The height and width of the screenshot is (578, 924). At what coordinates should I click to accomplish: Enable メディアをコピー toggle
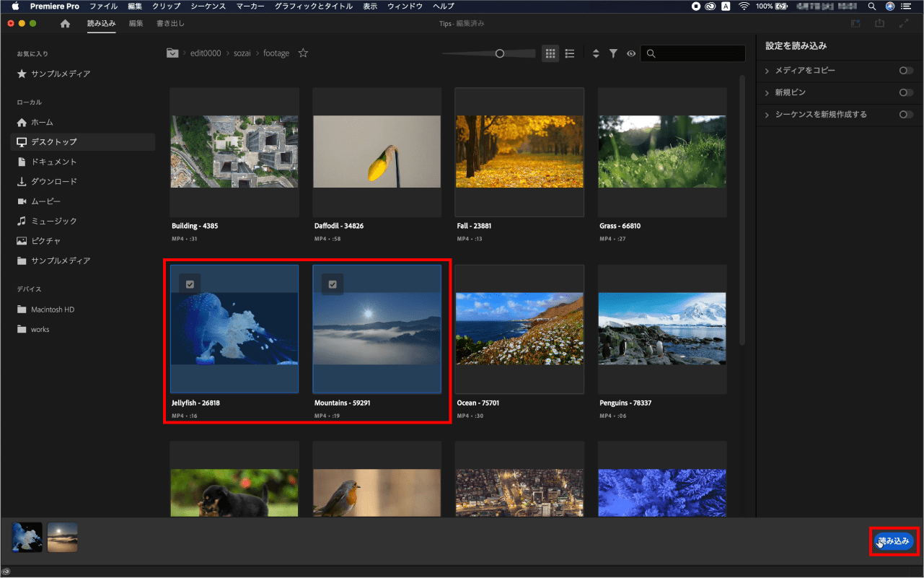pos(906,71)
